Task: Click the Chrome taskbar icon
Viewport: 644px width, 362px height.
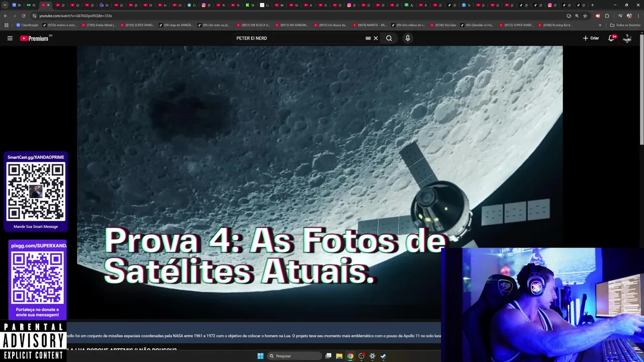Action: [x=350, y=356]
